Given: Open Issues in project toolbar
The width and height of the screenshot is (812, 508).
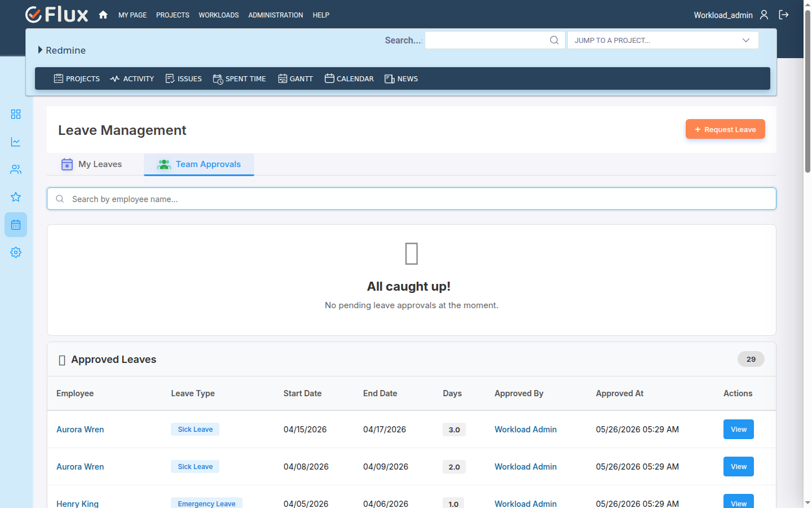Looking at the screenshot, I should [x=183, y=78].
